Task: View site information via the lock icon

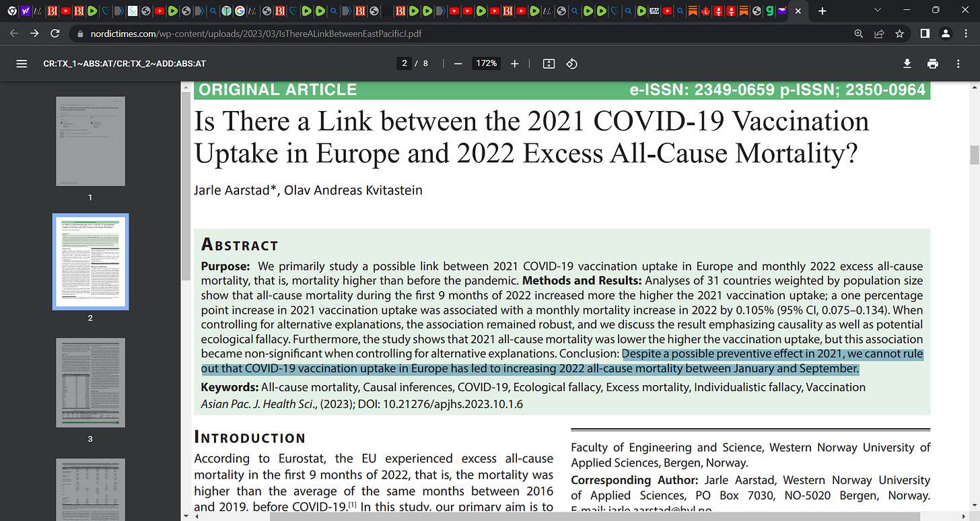Action: 81,34
